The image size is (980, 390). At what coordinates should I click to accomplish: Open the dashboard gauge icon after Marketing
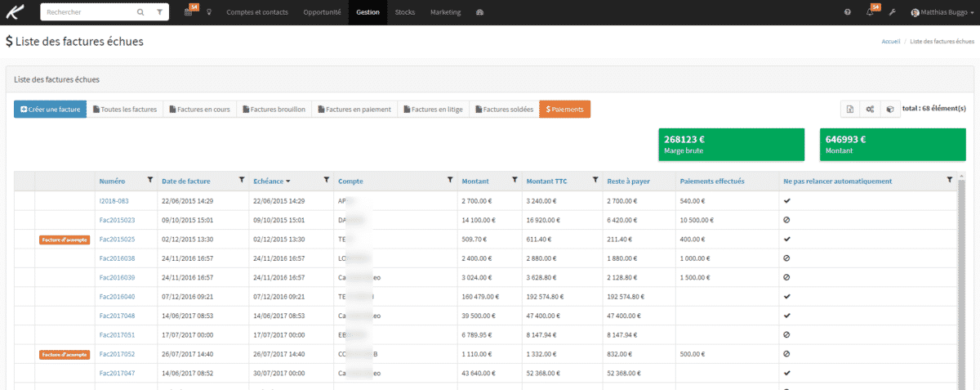click(x=479, y=13)
